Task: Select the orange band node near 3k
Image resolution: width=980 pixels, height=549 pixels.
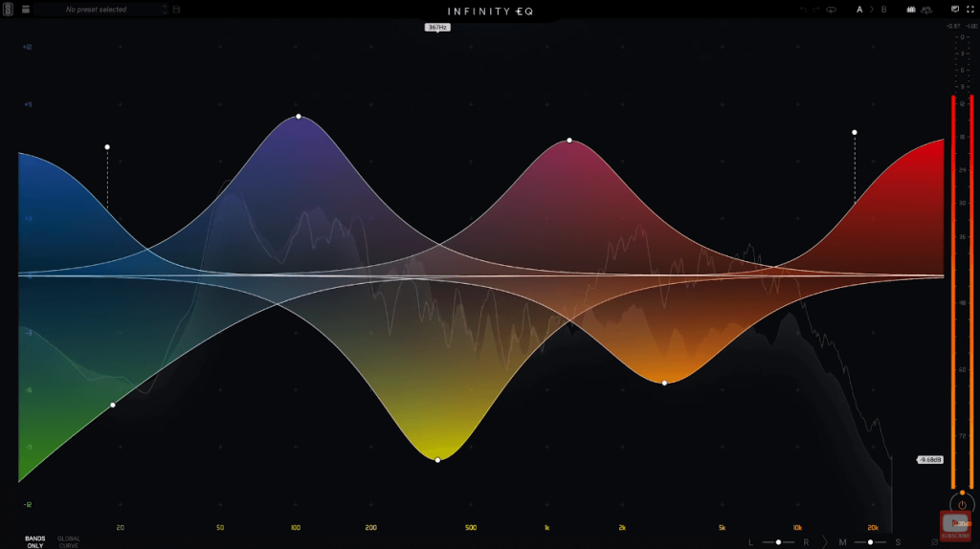Action: 664,383
